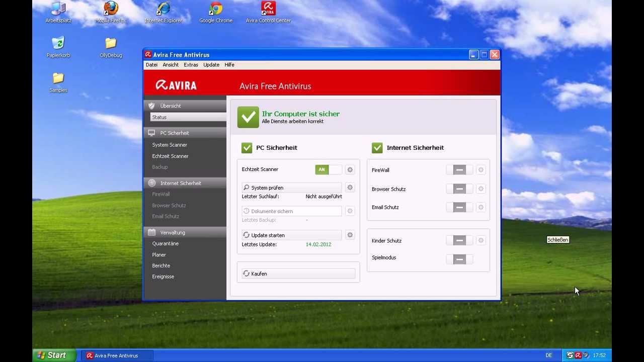Click the DE language indicator in taskbar
Image resolution: width=644 pixels, height=362 pixels.
tap(548, 355)
